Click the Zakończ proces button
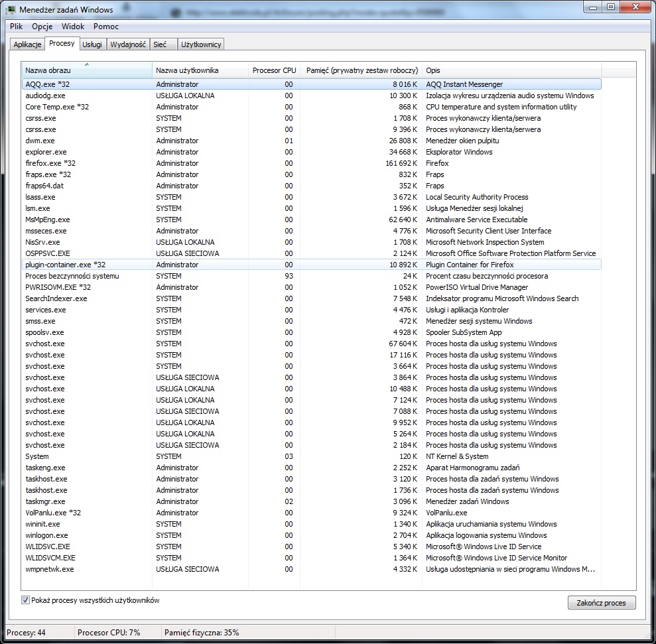Image resolution: width=656 pixels, height=644 pixels. click(601, 603)
